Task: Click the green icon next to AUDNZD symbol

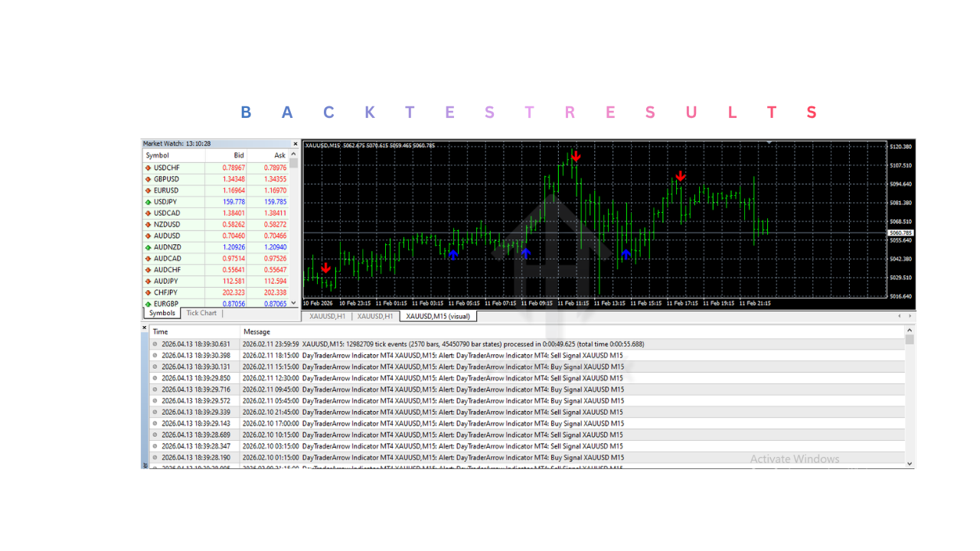Action: click(148, 246)
